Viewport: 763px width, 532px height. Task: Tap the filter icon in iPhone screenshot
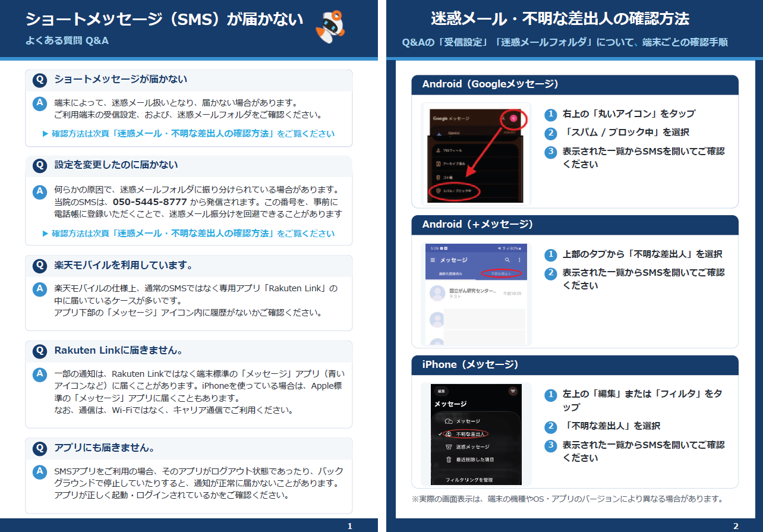(x=513, y=391)
